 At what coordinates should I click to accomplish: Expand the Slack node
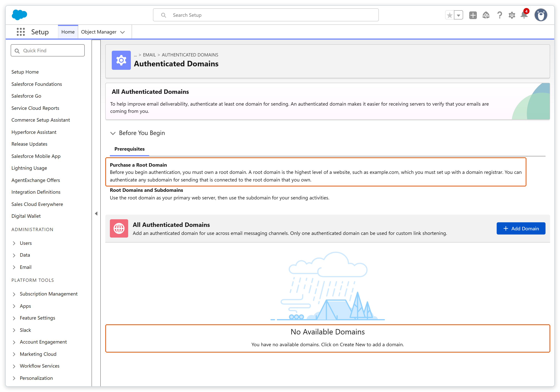click(14, 330)
